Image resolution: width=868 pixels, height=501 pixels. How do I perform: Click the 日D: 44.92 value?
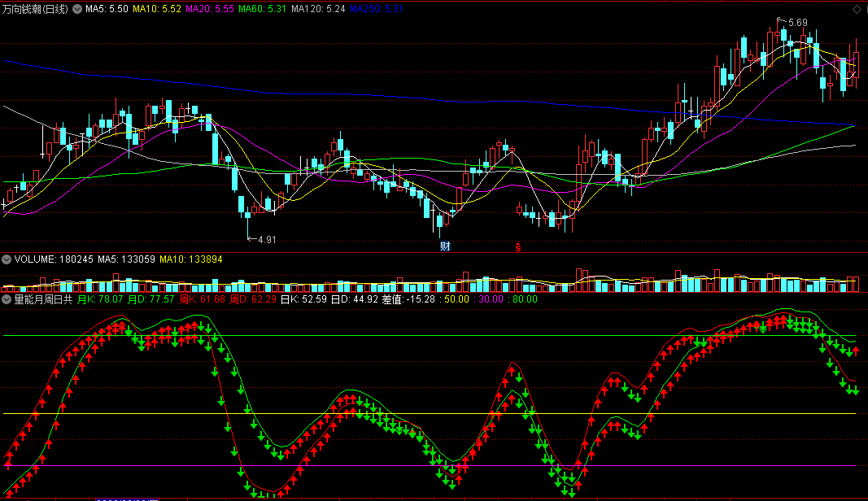click(355, 299)
